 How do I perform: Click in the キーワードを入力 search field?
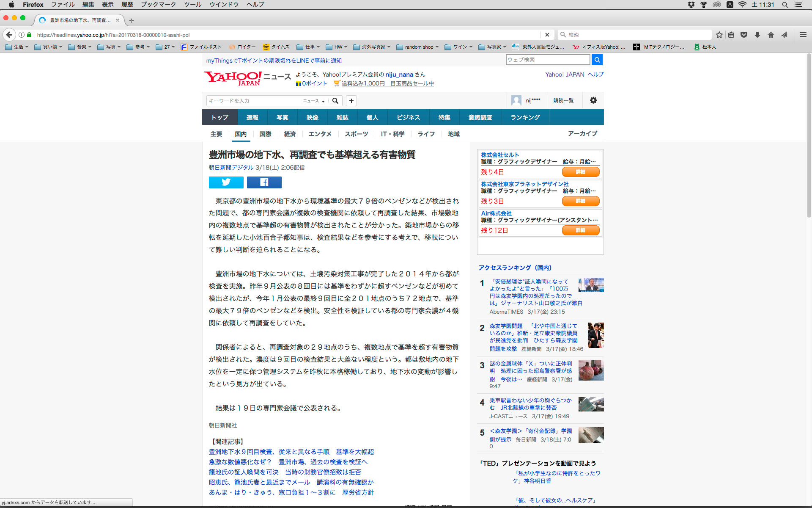point(254,101)
